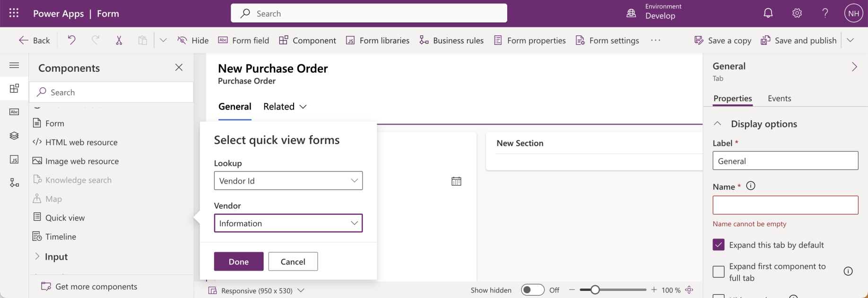Click the Redo arrow
Screen dimensions: 868x298
tap(95, 40)
